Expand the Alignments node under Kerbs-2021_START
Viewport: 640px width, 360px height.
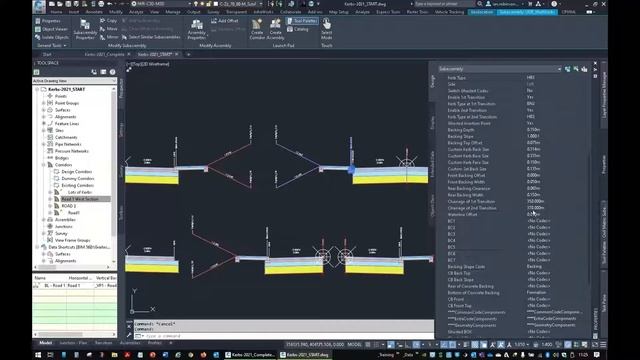click(44, 117)
